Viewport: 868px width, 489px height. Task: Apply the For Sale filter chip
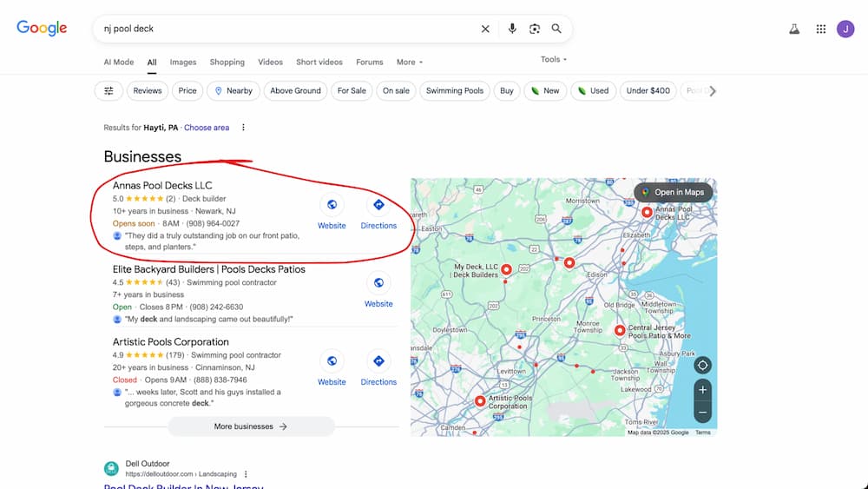(x=352, y=91)
